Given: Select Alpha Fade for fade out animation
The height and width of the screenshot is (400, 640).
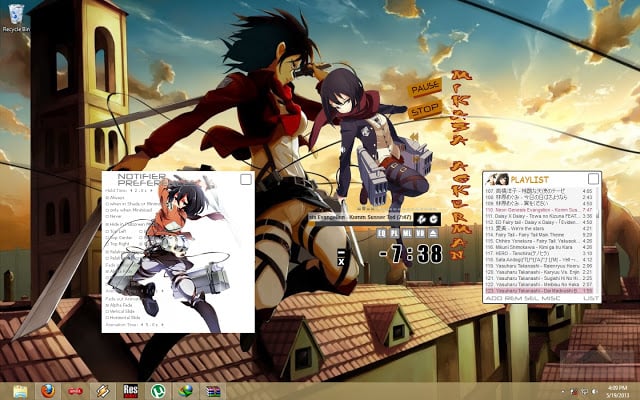Looking at the screenshot, I should (x=119, y=305).
